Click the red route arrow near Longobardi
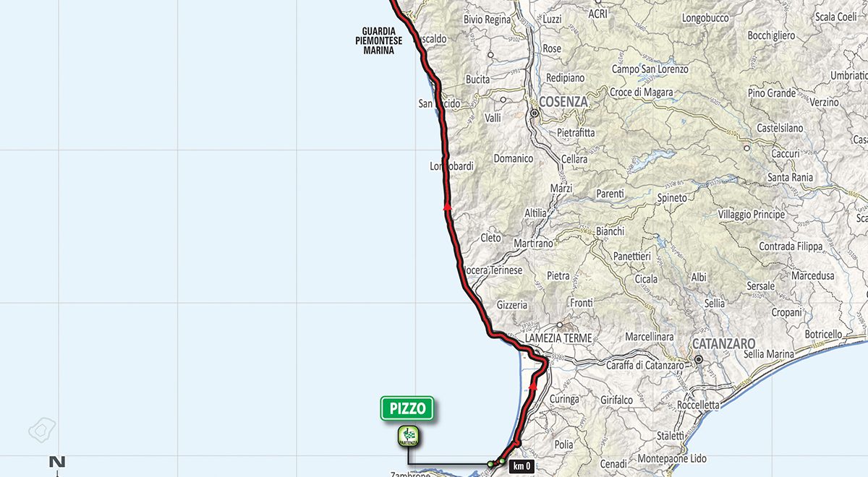The height and width of the screenshot is (477, 868). click(x=447, y=206)
